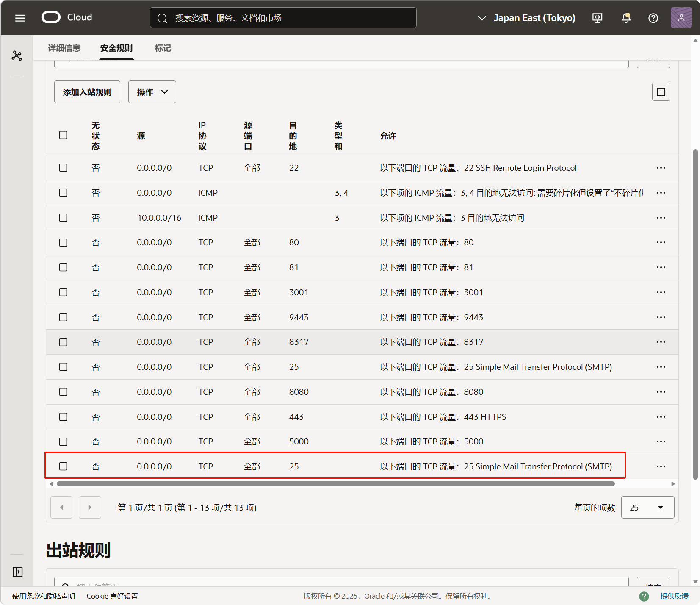This screenshot has height=605, width=700.
Task: Expand the 操作 dropdown
Action: [152, 92]
